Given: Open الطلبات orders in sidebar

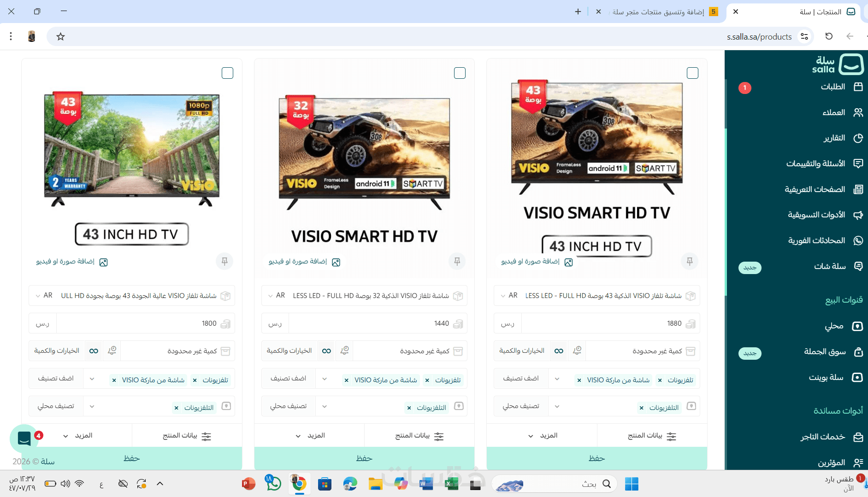Looking at the screenshot, I should (841, 87).
